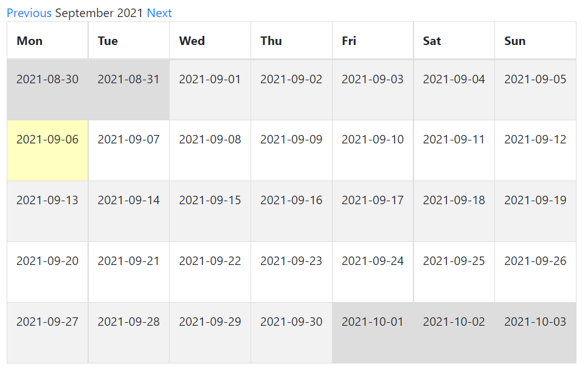
Task: Click the Sun column header
Action: point(514,41)
